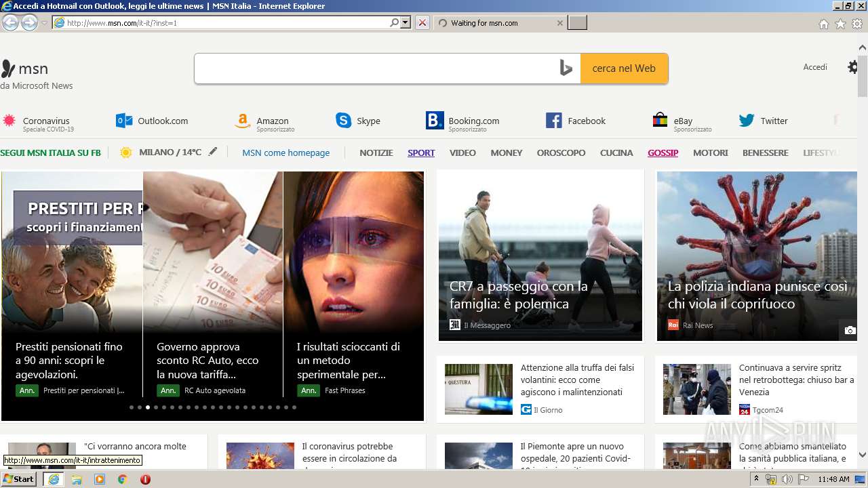The image size is (868, 488).
Task: Open 'Attenzione alla truffa dei falsi volantini' article
Action: [x=540, y=389]
